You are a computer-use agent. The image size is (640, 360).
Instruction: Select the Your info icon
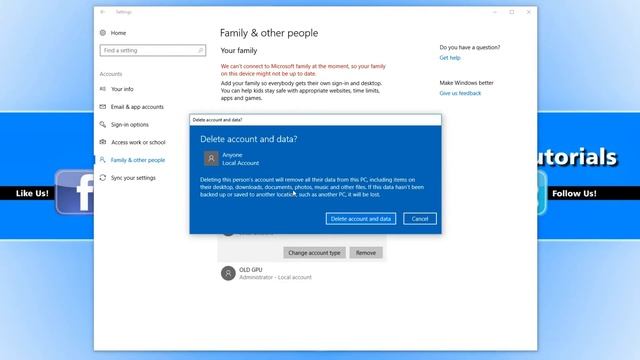pyautogui.click(x=103, y=89)
